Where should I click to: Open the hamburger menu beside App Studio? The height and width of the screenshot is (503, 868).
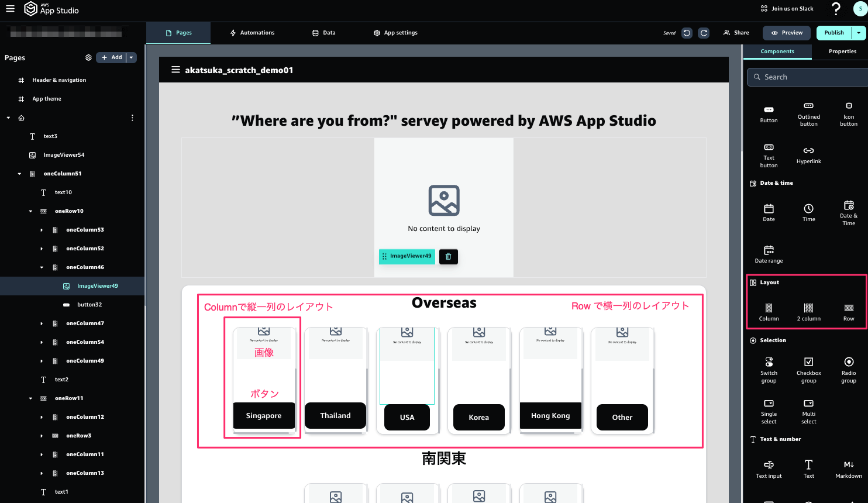click(x=10, y=9)
